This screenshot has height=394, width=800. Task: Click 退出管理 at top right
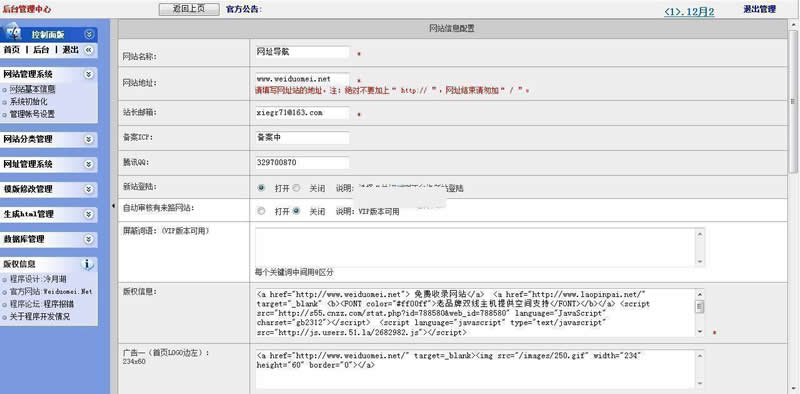(759, 9)
